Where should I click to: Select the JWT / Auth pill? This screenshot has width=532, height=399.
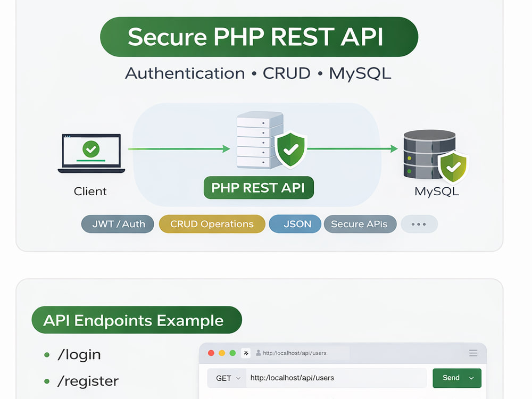coord(118,224)
